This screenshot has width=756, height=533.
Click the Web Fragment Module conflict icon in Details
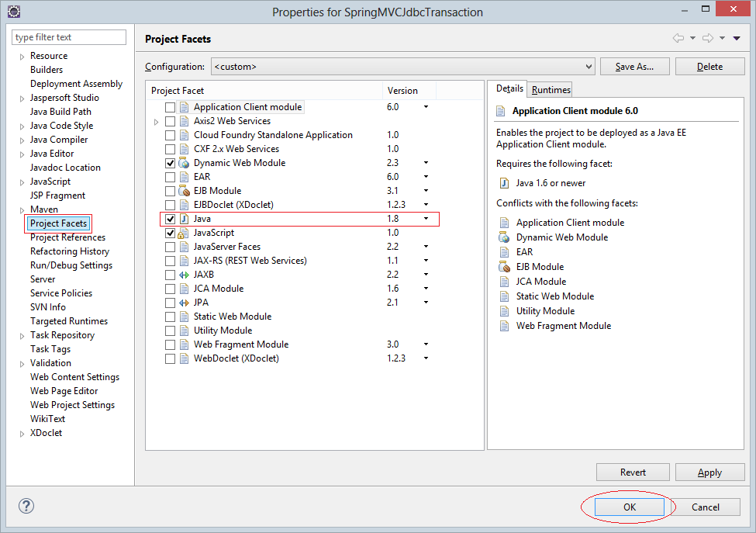pyautogui.click(x=504, y=326)
